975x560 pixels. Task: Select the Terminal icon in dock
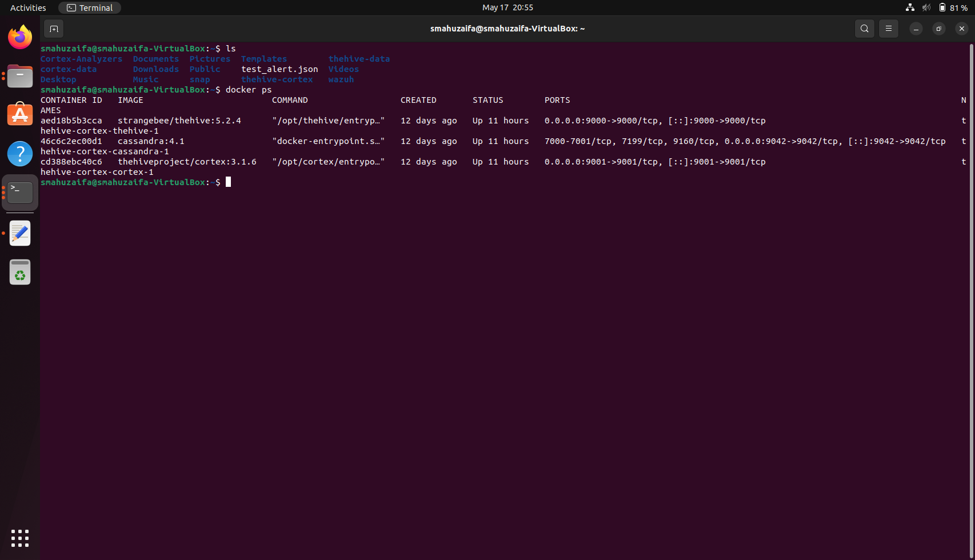[20, 193]
